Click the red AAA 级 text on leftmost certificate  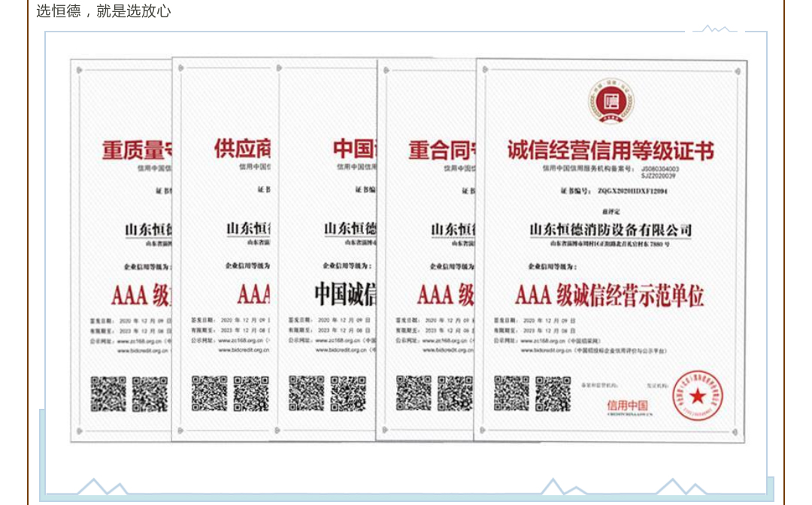click(x=141, y=295)
